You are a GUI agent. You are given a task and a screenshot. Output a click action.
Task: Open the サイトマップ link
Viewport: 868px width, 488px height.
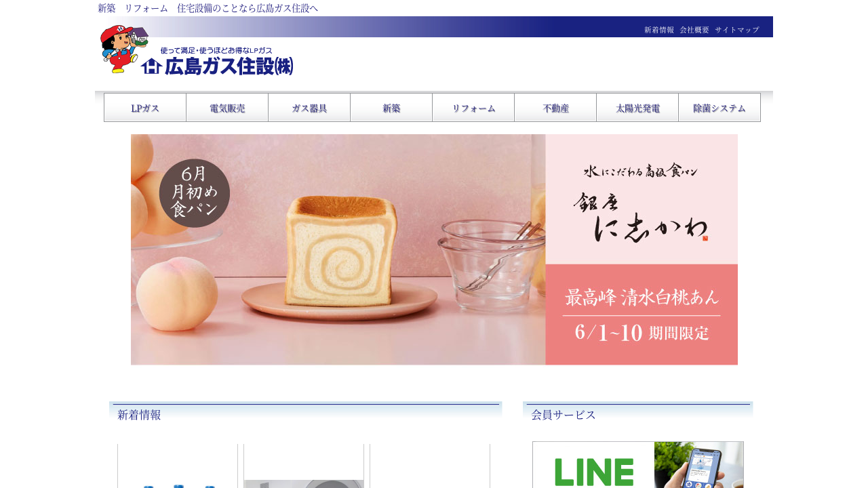737,30
